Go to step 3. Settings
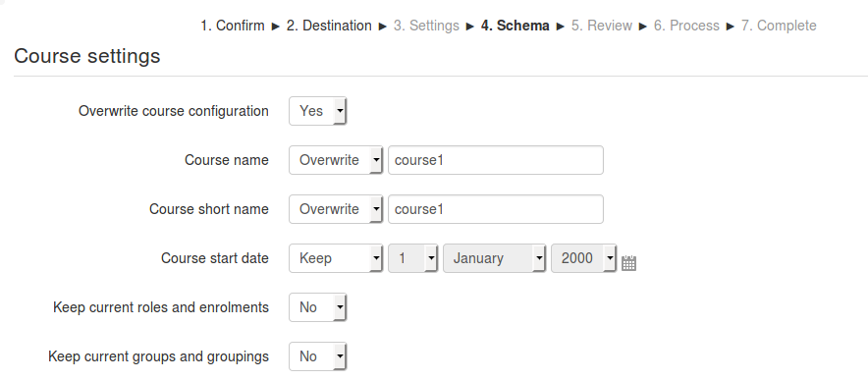 click(x=426, y=27)
